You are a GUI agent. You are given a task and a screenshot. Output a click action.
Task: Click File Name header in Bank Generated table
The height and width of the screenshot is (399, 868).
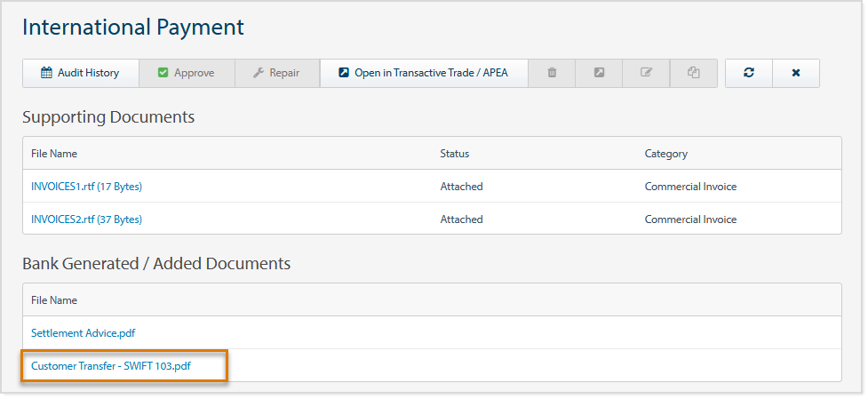54,300
